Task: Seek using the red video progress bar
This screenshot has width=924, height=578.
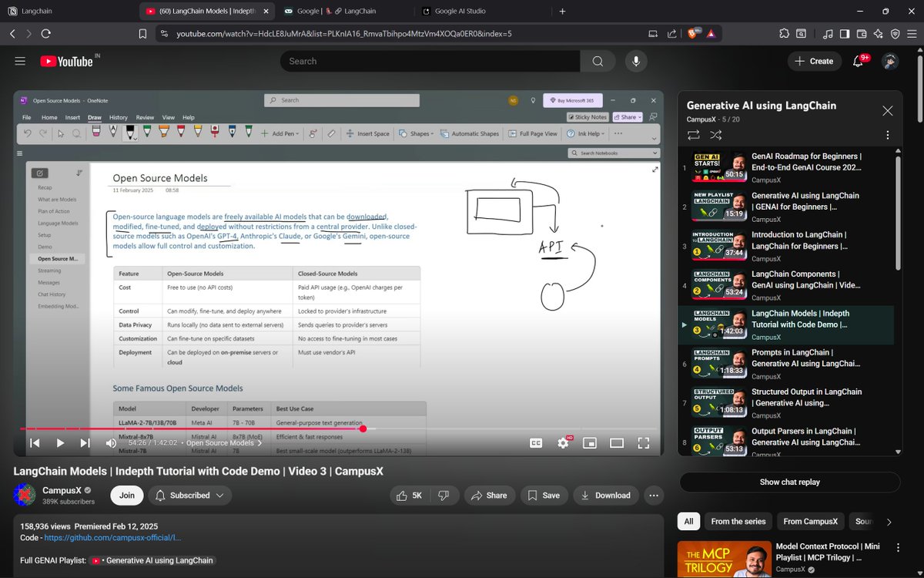Action: [x=339, y=429]
